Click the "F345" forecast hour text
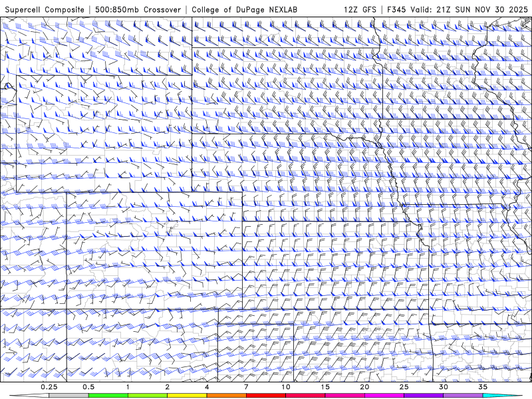The height and width of the screenshot is (399, 532). click(396, 9)
